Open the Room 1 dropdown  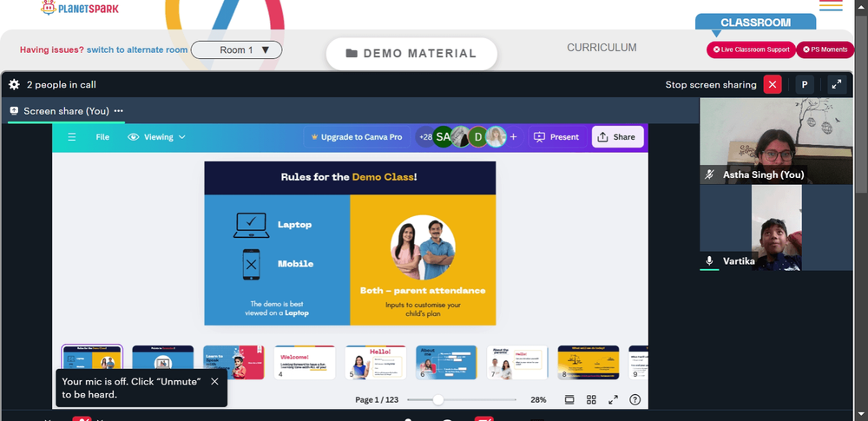point(236,49)
